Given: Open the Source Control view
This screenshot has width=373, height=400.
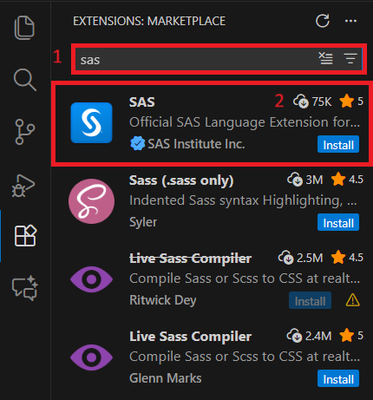Looking at the screenshot, I should (25, 132).
